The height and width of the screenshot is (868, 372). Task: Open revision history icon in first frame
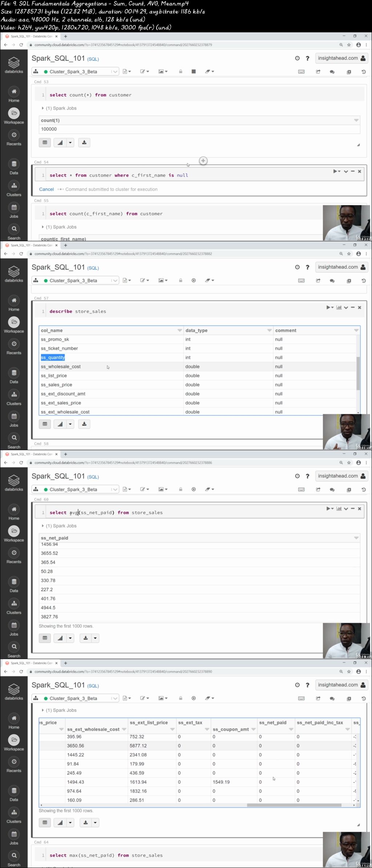click(x=364, y=72)
